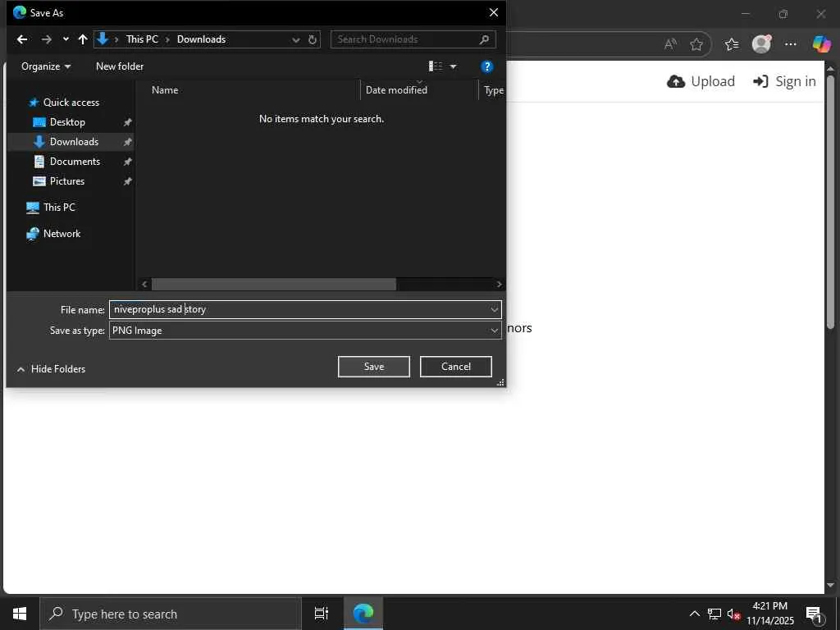Click Sign in on the web page
840x630 pixels.
(x=784, y=81)
